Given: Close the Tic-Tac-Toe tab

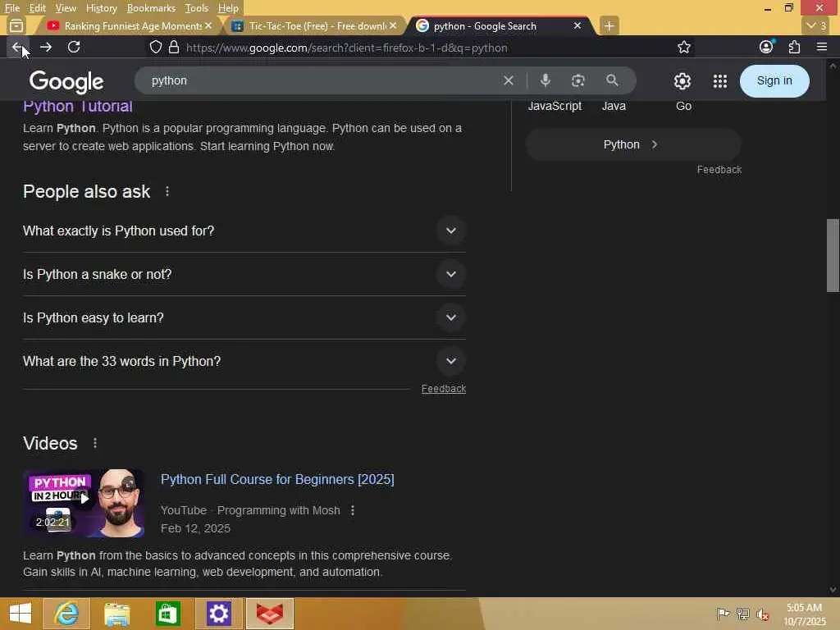Looking at the screenshot, I should [x=393, y=25].
